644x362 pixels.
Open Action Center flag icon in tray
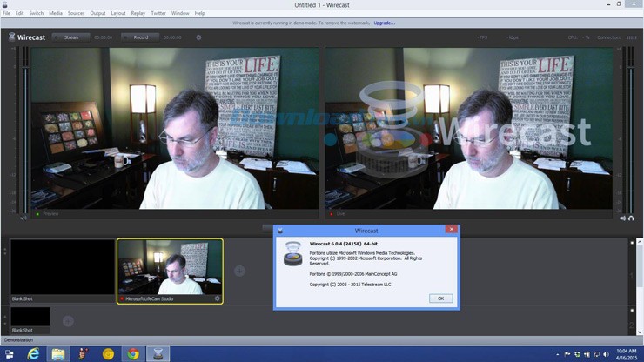(x=567, y=354)
